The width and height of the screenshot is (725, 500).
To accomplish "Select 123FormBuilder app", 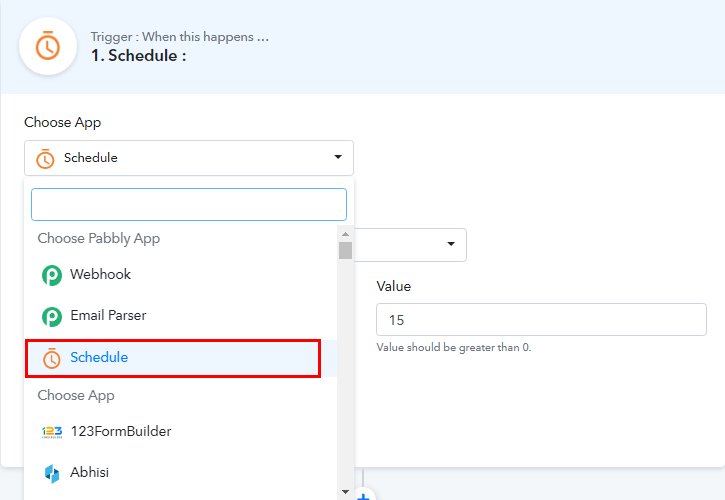I will pyautogui.click(x=181, y=432).
